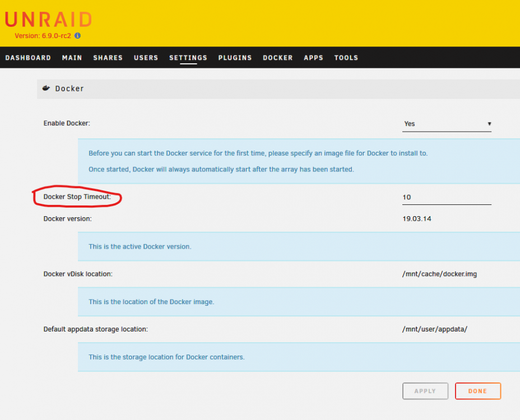This screenshot has height=420, width=520.
Task: Open the Apps page
Action: (313, 58)
